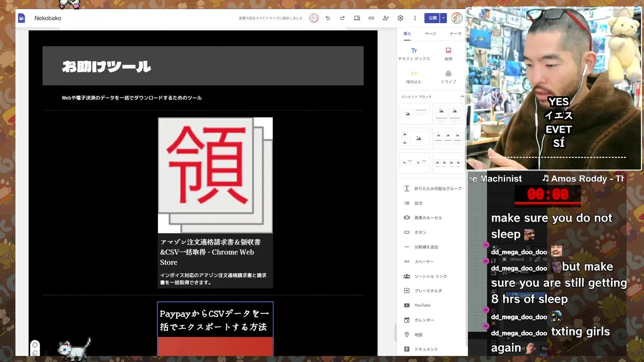Share the site with others

386,18
